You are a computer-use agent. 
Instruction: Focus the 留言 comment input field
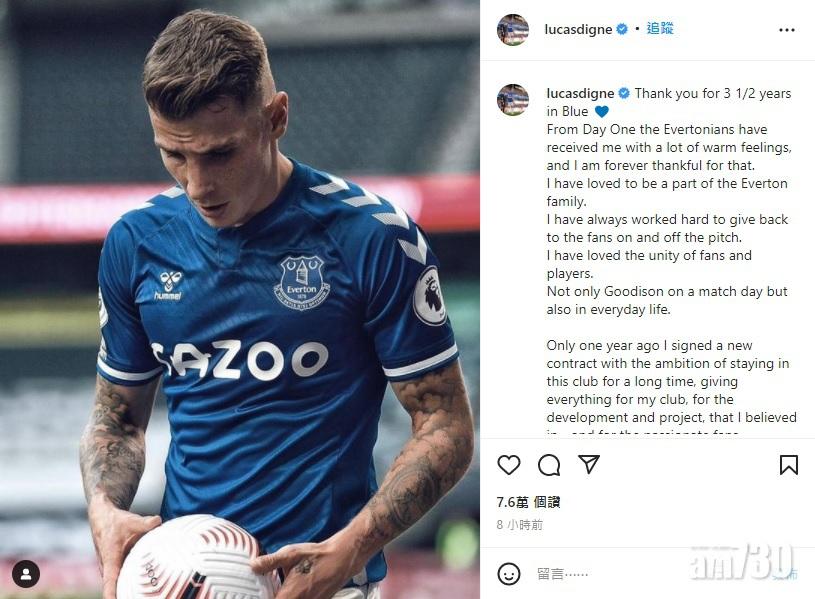[640, 574]
